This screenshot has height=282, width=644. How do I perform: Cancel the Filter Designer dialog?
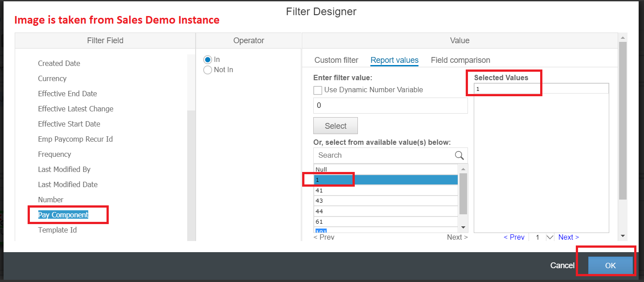tap(562, 266)
